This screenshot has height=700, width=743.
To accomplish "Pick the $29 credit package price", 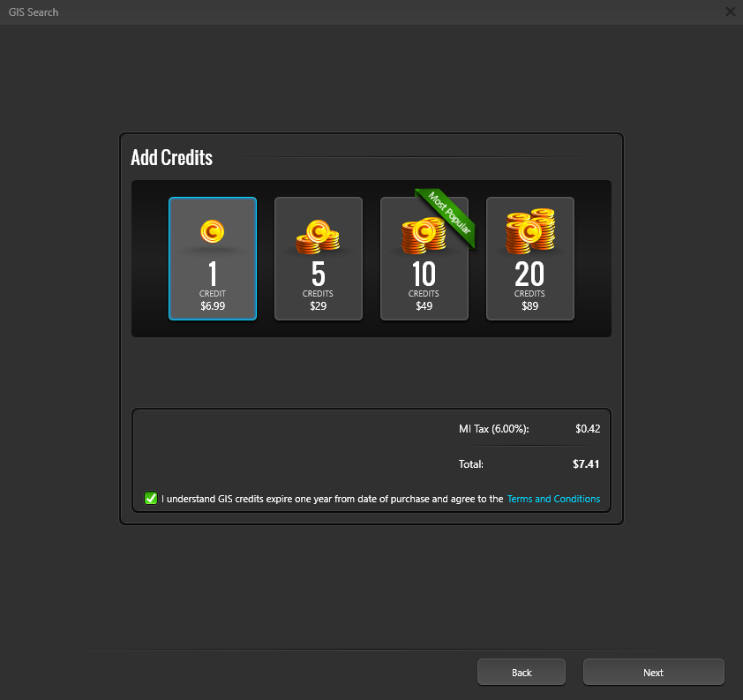I will (x=318, y=306).
